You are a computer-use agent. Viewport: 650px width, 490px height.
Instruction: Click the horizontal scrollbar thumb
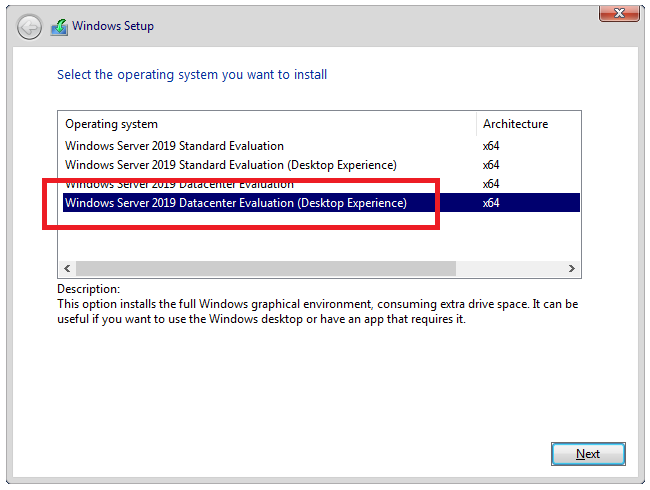coord(265,269)
